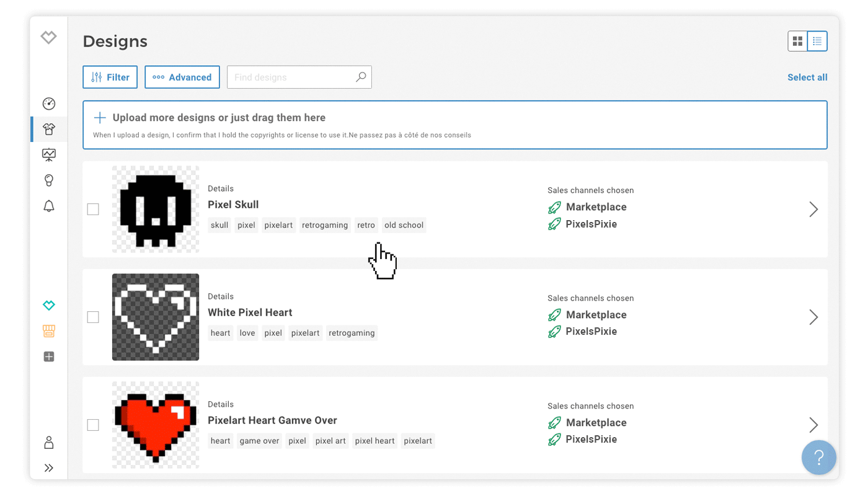Click the 'pixel heart' tag
868x496 pixels.
pyautogui.click(x=374, y=441)
